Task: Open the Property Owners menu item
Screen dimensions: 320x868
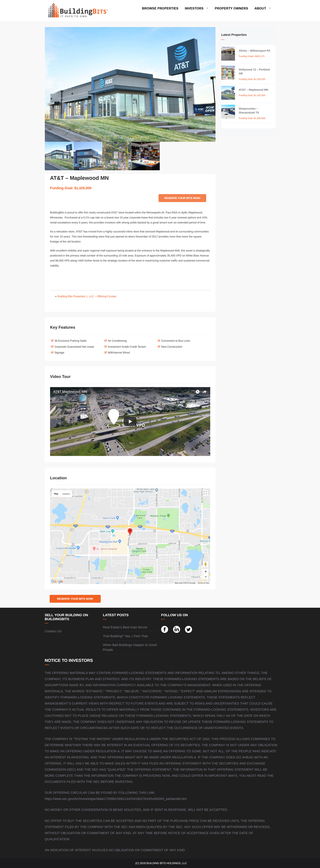Action: pos(231,8)
